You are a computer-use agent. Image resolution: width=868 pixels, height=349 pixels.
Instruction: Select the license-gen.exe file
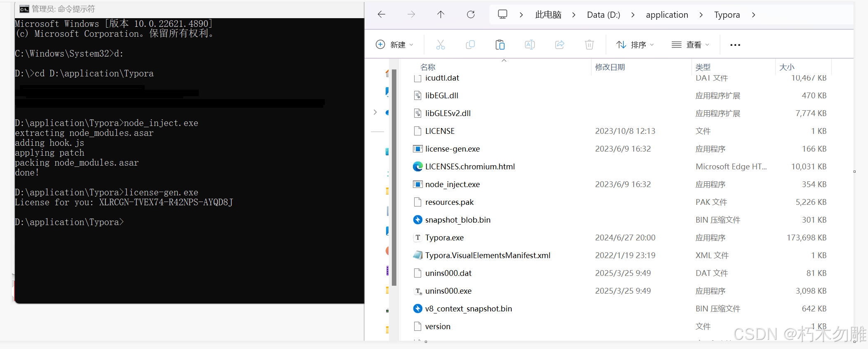coord(452,149)
